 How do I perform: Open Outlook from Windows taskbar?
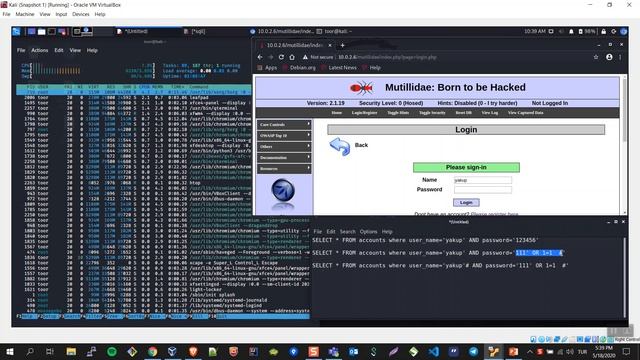pyautogui.click(x=353, y=351)
